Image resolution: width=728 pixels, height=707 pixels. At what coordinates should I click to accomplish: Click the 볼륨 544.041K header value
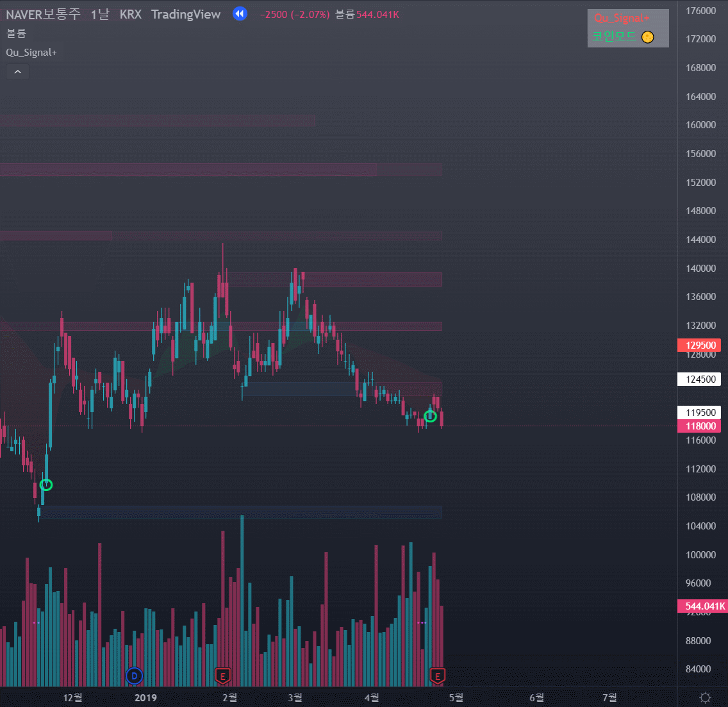point(367,14)
